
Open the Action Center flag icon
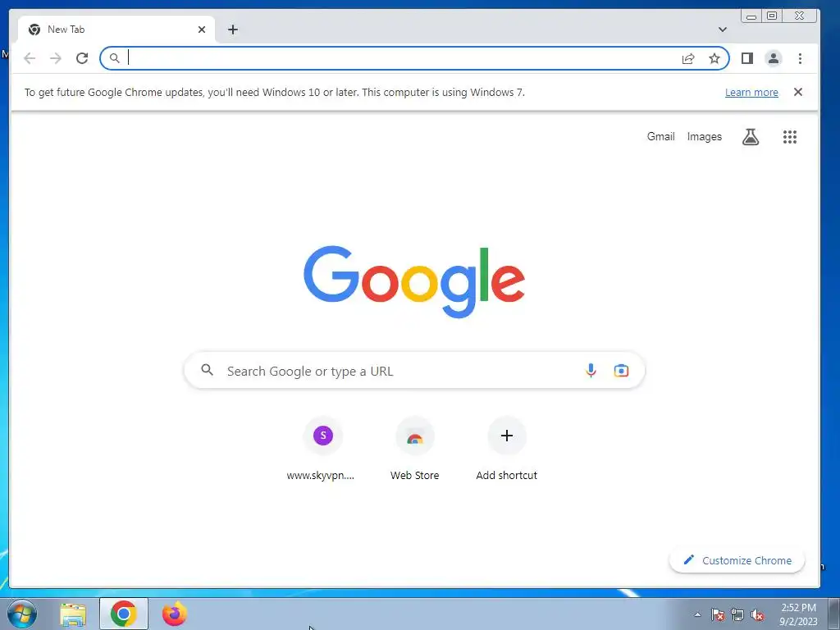click(x=718, y=614)
